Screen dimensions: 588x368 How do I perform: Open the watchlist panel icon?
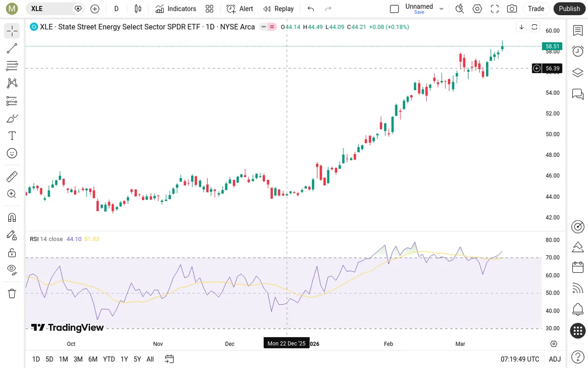tap(578, 31)
